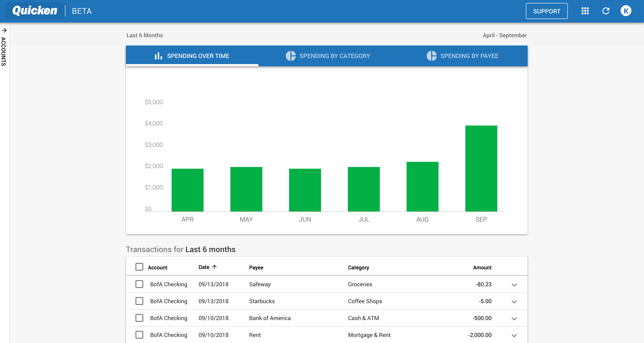Expand the Safeway transaction row details

click(x=515, y=284)
